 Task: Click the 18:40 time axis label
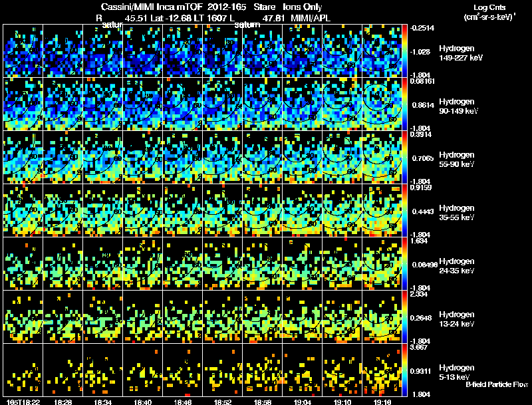[x=143, y=402]
